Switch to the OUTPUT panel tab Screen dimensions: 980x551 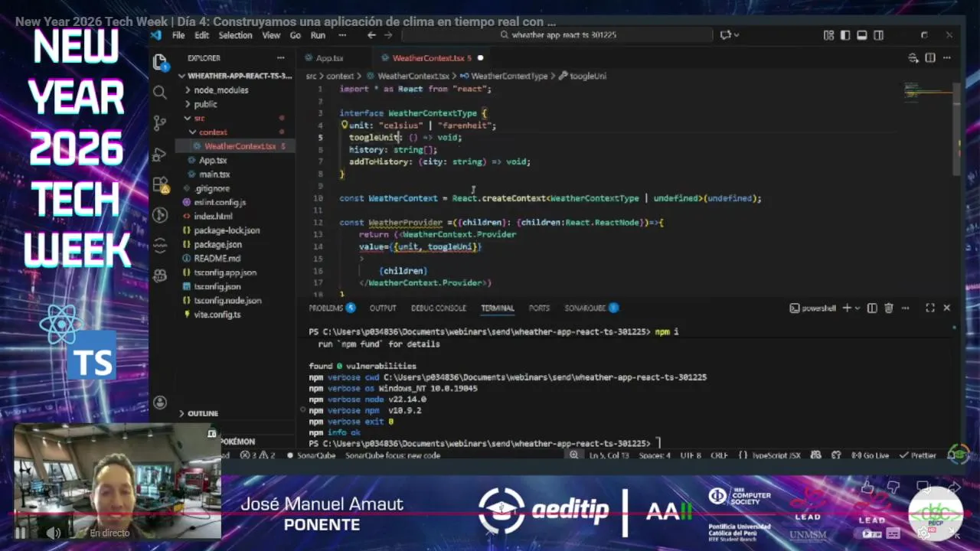tap(383, 308)
